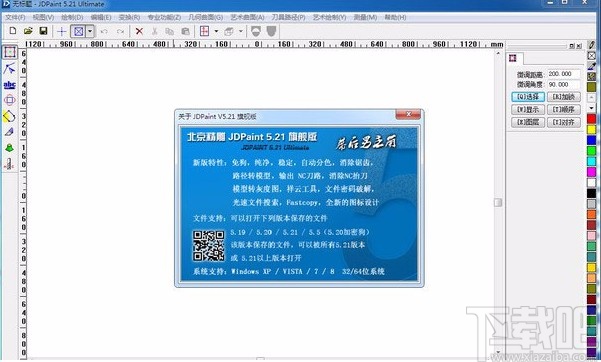Image resolution: width=601 pixels, height=362 pixels.
Task: Open dropdown next to 3D box icon
Action: pyautogui.click(x=241, y=31)
